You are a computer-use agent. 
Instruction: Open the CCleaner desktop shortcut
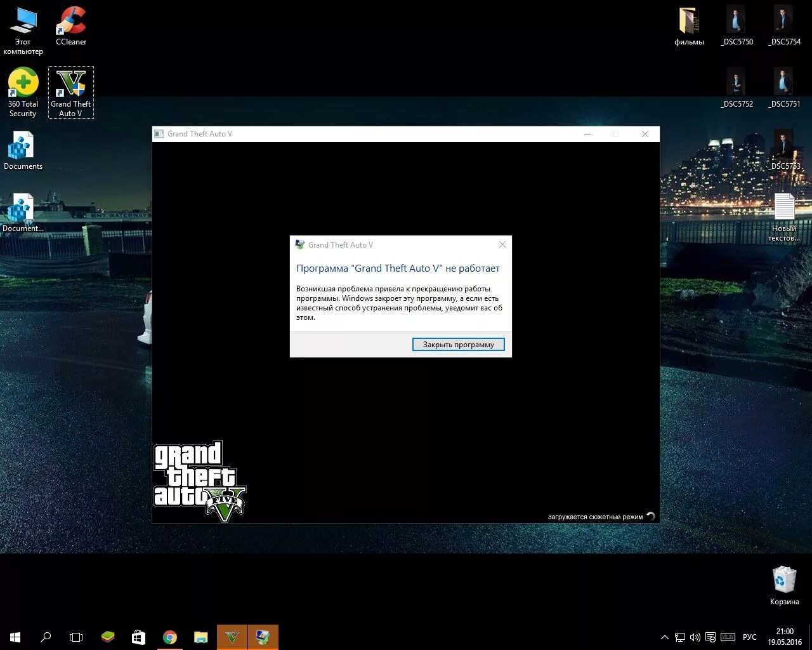71,26
